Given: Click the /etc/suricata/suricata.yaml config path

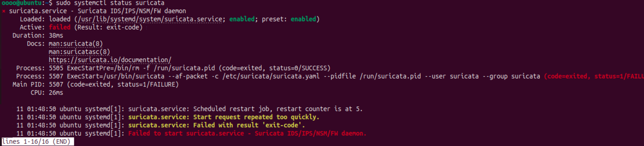Looking at the screenshot, I should [x=271, y=76].
